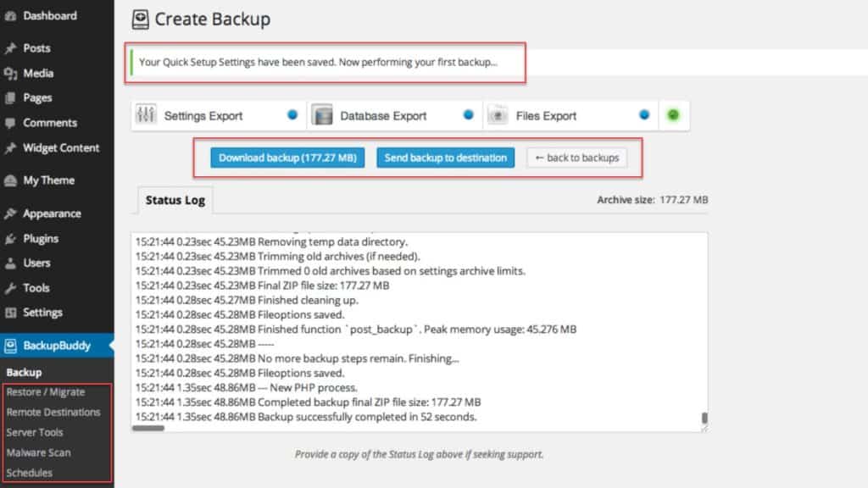Click the Database Export database icon
The image size is (868, 488).
point(323,114)
